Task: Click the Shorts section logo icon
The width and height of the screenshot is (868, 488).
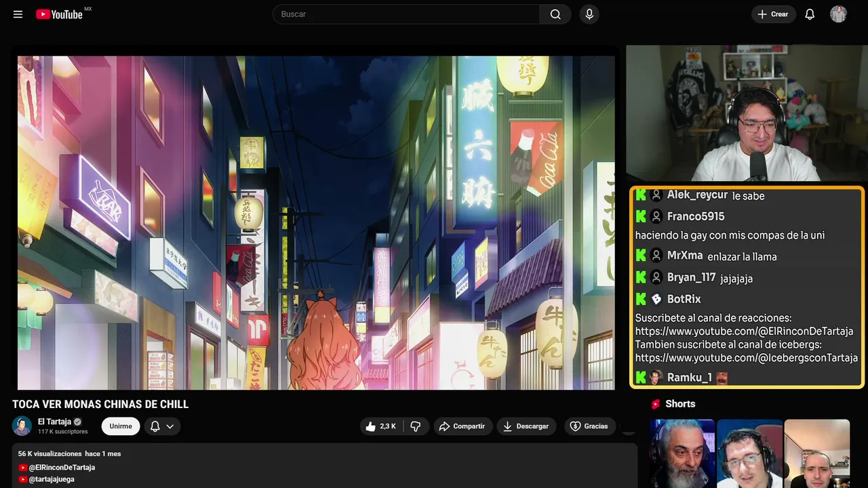Action: pos(656,404)
